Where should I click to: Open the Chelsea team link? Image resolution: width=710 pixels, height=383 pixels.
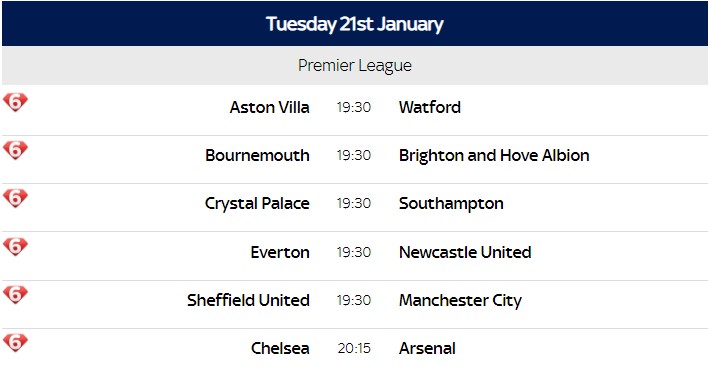pyautogui.click(x=280, y=348)
